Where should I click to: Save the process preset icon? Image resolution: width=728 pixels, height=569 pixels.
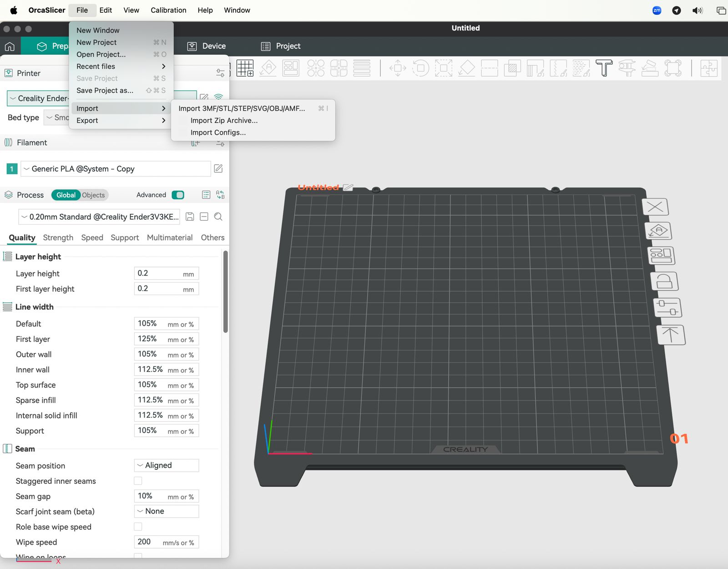190,217
